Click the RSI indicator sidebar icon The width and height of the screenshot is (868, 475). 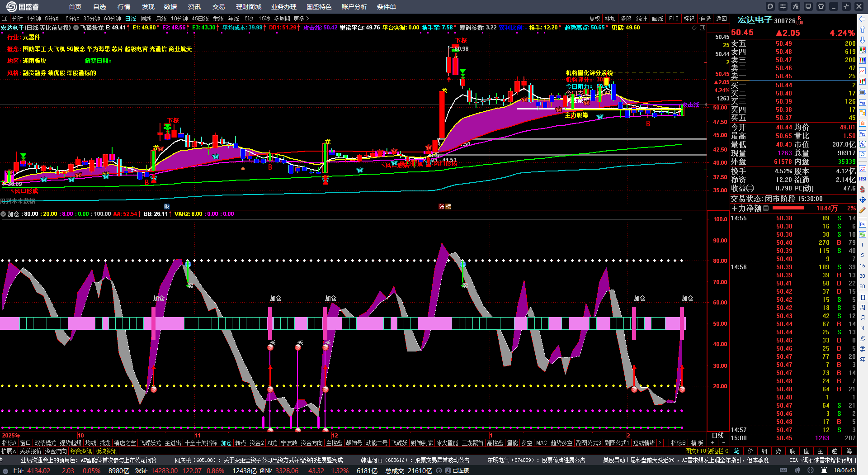863,179
